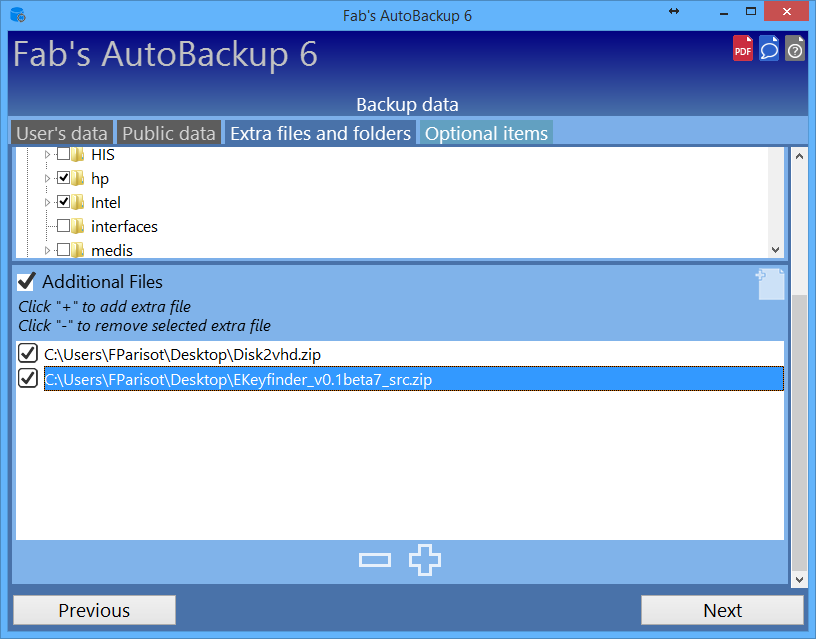Viewport: 816px width, 639px height.
Task: Toggle the Additional Files checkbox
Action: pos(26,282)
